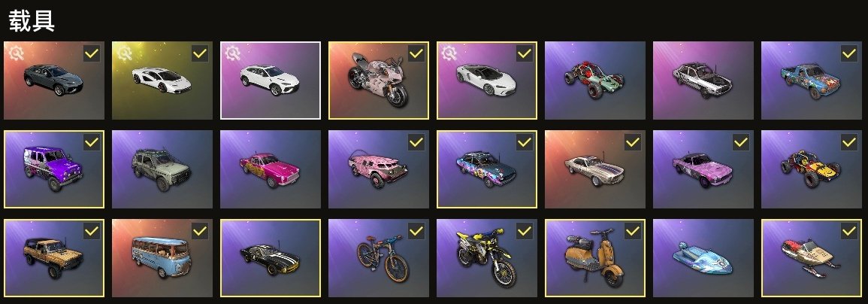This screenshot has height=304, width=868.
Task: Pick the blue cartoon pickup truck skin
Action: (812, 81)
